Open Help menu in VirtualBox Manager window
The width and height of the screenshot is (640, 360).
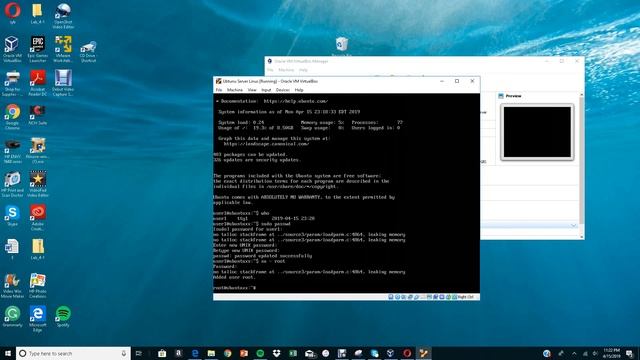click(303, 70)
